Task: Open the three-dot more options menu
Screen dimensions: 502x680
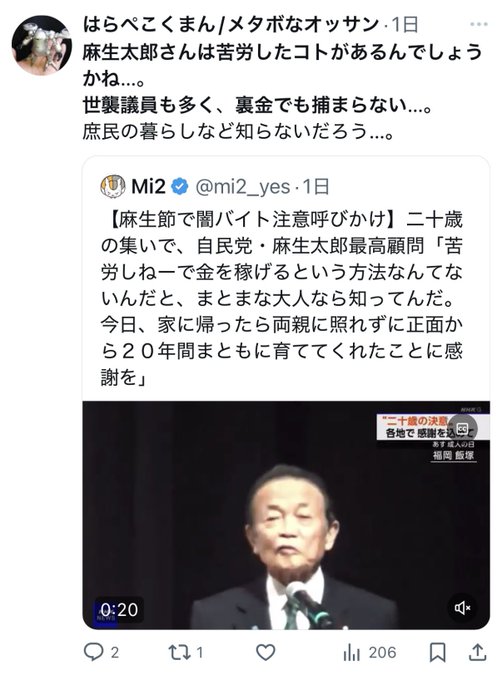Action: (x=479, y=24)
